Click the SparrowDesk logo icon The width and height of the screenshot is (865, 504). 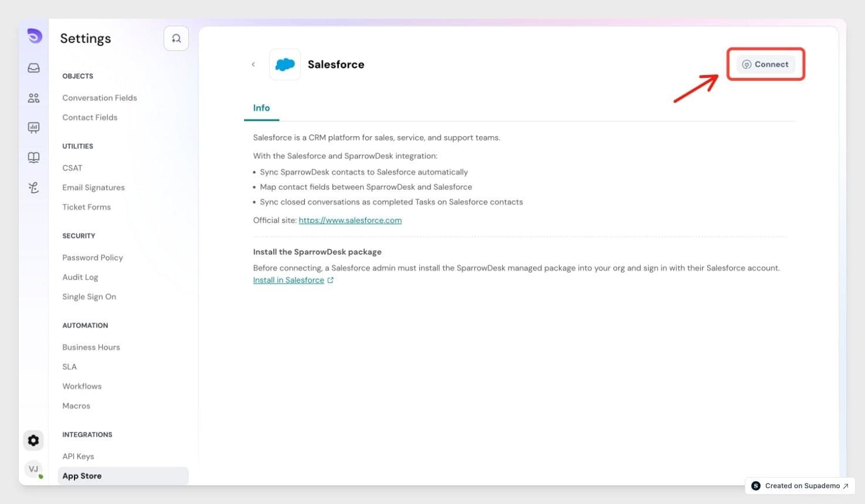(x=35, y=36)
